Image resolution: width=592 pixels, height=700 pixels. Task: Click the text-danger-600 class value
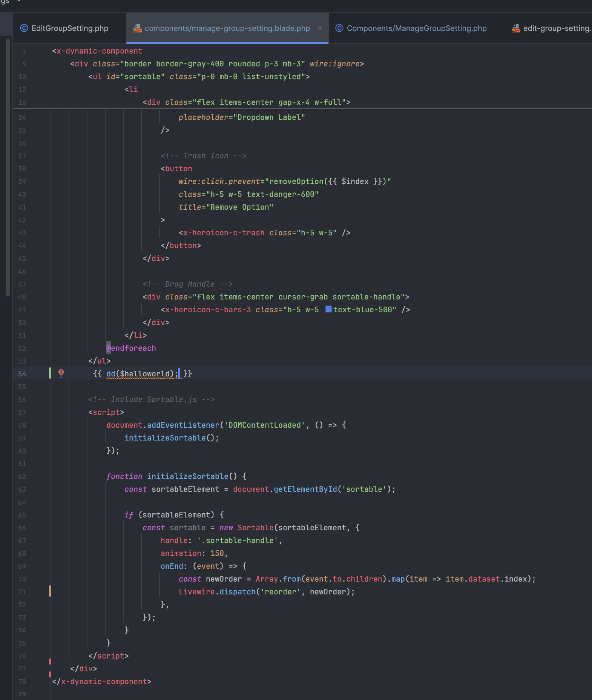point(281,194)
